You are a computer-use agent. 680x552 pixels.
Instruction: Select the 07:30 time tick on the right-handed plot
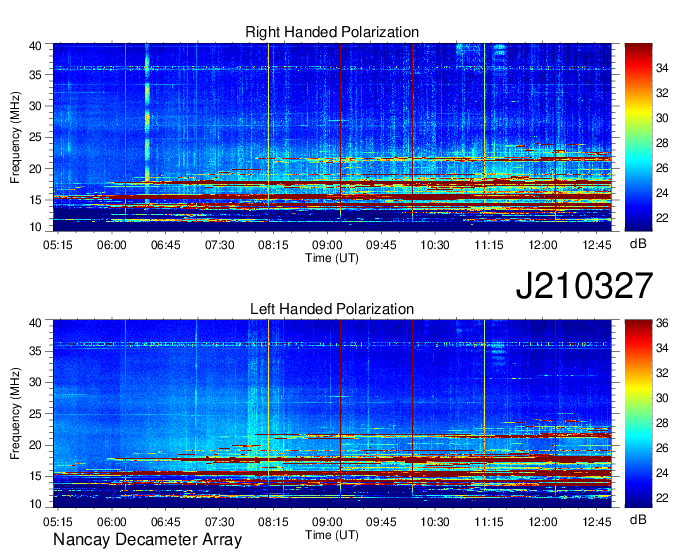219,245
